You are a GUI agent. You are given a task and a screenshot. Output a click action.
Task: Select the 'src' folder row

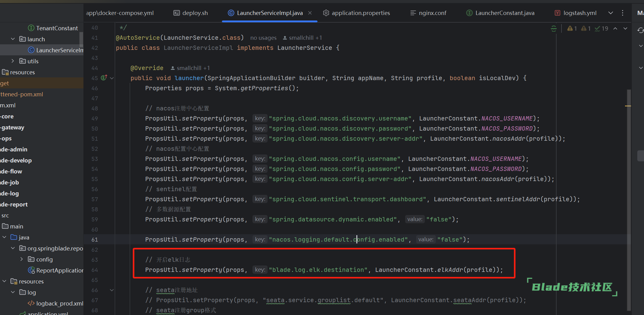pyautogui.click(x=42, y=215)
